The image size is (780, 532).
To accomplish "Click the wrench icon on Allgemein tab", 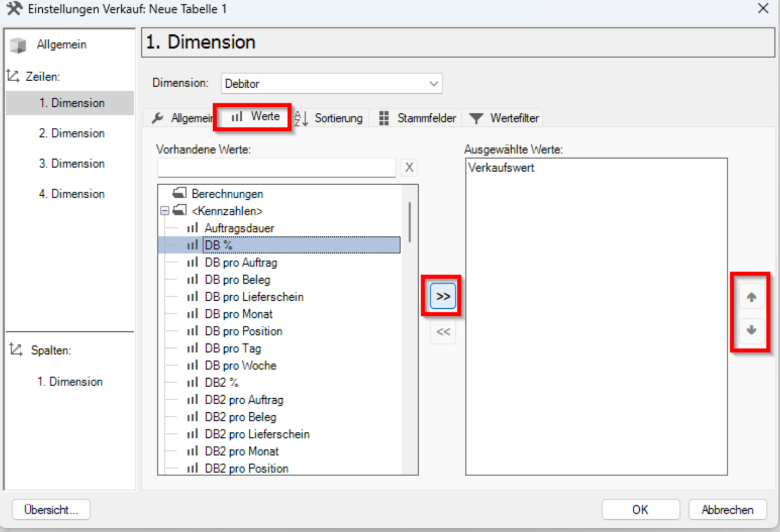I will [158, 118].
